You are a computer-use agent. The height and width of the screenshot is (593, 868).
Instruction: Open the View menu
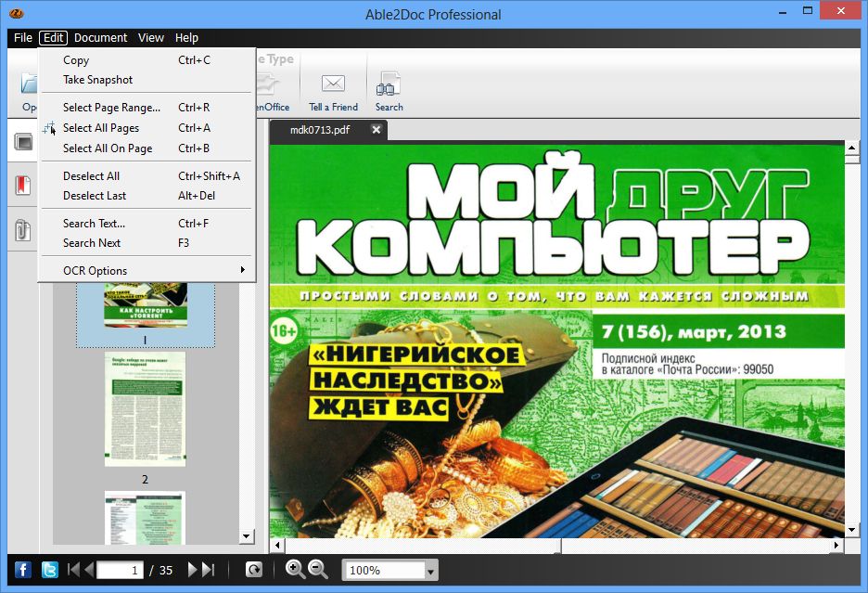click(150, 38)
